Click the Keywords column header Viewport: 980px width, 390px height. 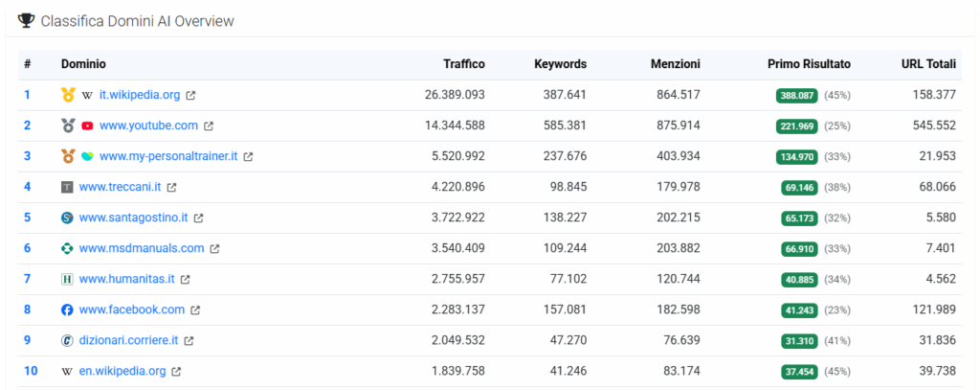tap(561, 64)
